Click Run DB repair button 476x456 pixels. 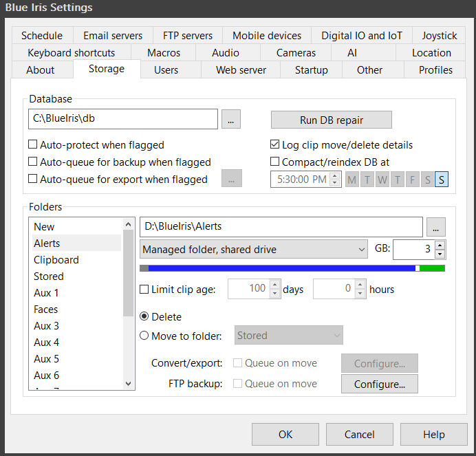(331, 120)
